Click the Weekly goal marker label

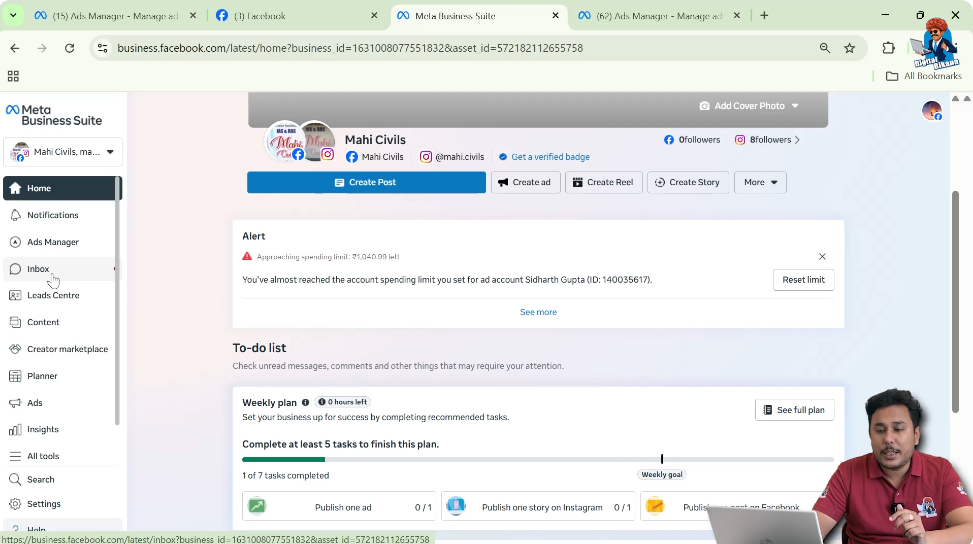click(661, 475)
